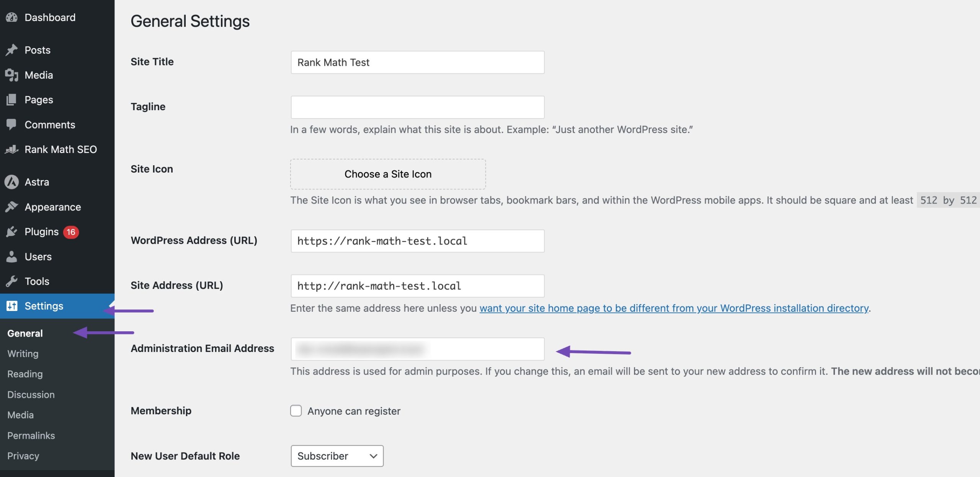Viewport: 980px width, 477px height.
Task: Click the Plugins update badge showing 16
Action: click(x=71, y=232)
